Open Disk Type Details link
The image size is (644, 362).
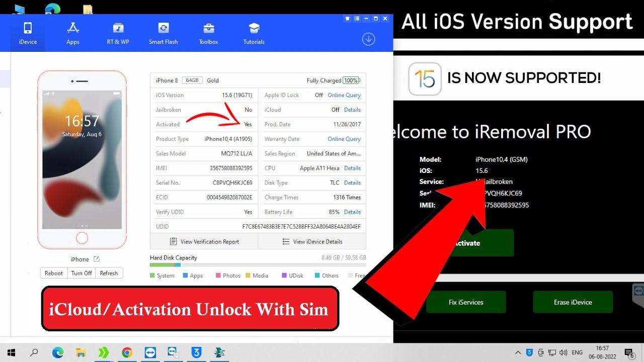pos(352,183)
